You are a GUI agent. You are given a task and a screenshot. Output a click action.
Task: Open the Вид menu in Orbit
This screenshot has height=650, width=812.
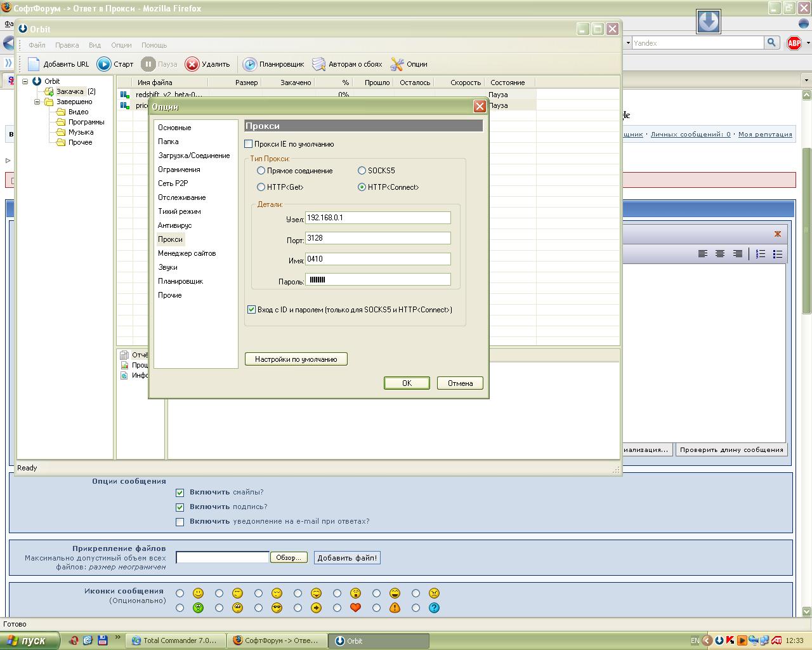click(x=95, y=45)
